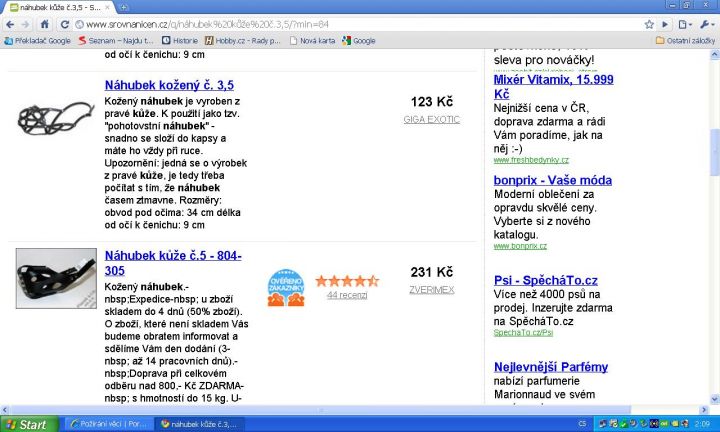Open the SpechaTo.cz/Psi link
This screenshot has height=432, width=720.
[x=523, y=332]
